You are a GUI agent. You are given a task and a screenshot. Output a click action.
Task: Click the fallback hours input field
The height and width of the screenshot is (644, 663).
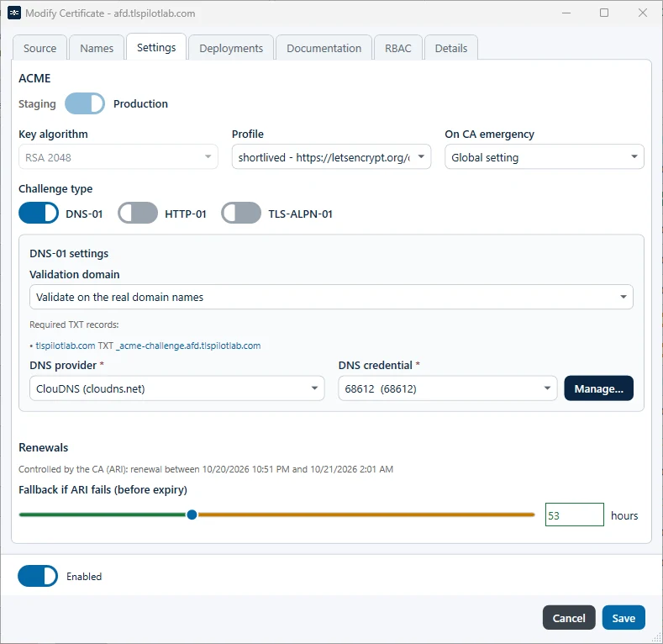click(574, 515)
